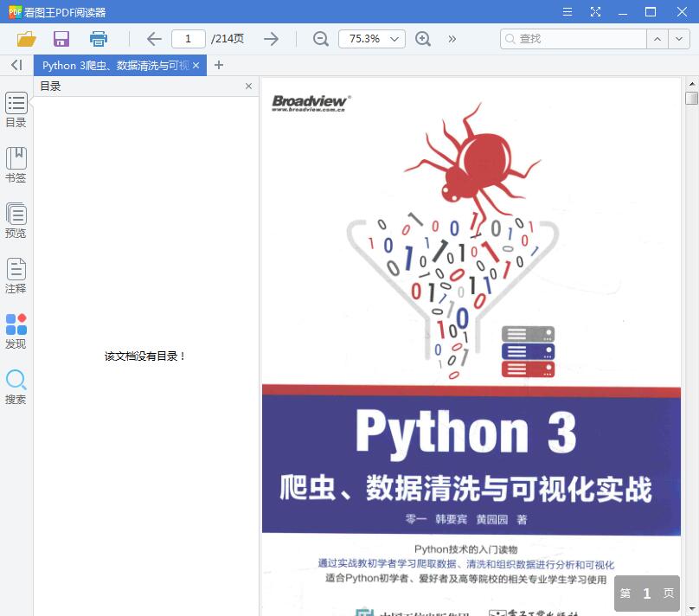Image resolution: width=699 pixels, height=616 pixels.
Task: Go to previous page with the left arrow
Action: click(x=154, y=39)
